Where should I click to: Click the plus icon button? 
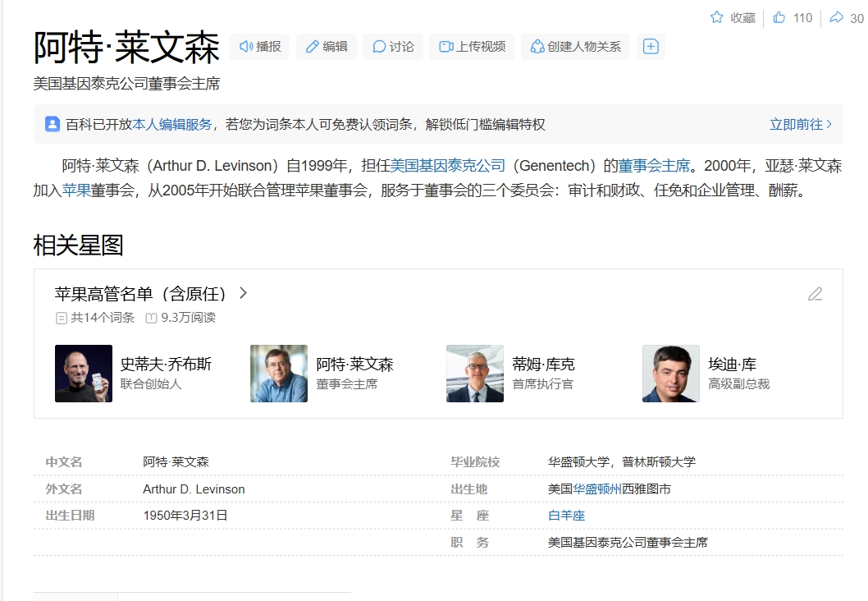(x=651, y=47)
